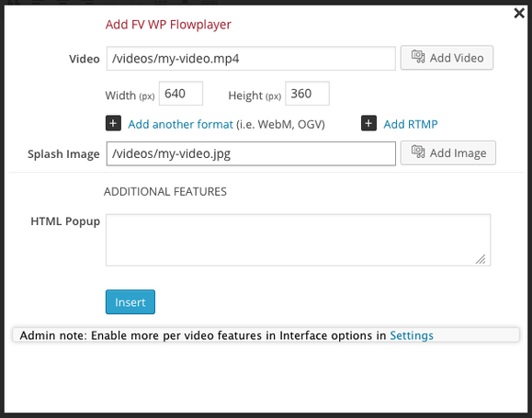This screenshot has width=532, height=418.
Task: Close the Flowplayer dialog with the X
Action: tap(519, 14)
